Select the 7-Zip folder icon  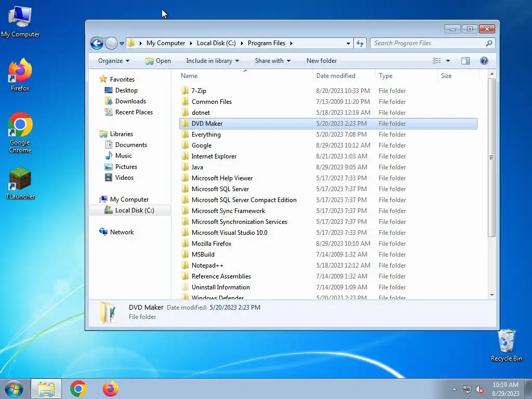click(185, 90)
